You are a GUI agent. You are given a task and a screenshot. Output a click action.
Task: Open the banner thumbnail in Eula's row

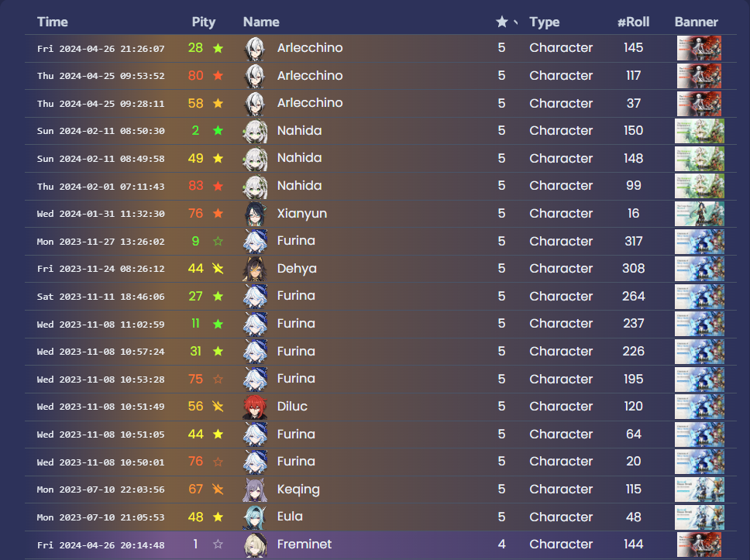(x=700, y=517)
